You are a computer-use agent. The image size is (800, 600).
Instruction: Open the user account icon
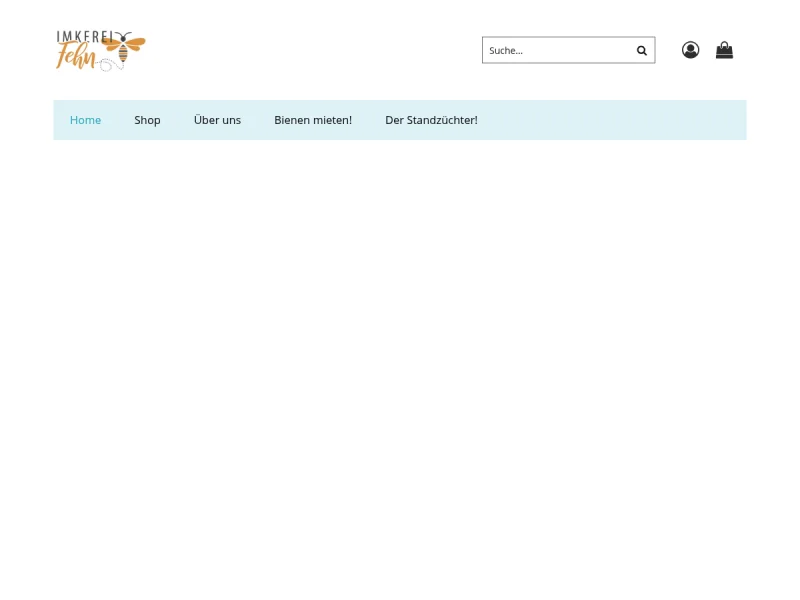(690, 50)
